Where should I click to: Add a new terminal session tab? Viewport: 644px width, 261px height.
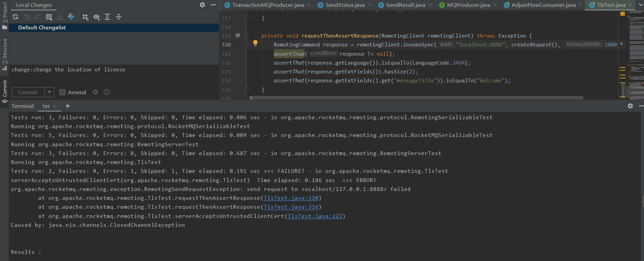pyautogui.click(x=67, y=106)
